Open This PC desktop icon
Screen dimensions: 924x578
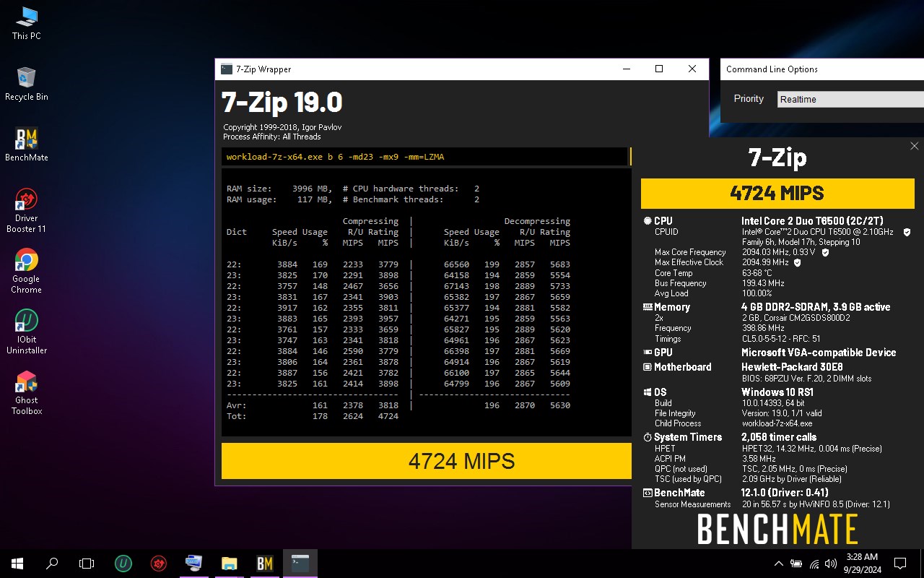(26, 23)
